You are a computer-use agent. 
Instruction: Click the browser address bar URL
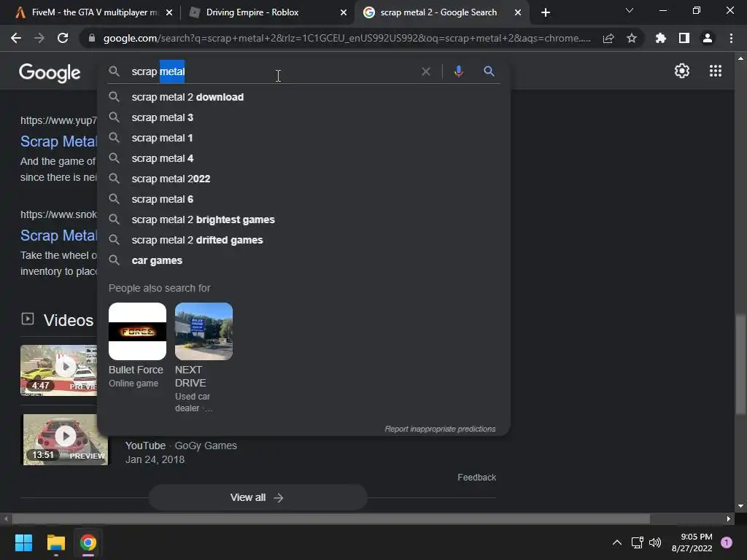[x=347, y=38]
